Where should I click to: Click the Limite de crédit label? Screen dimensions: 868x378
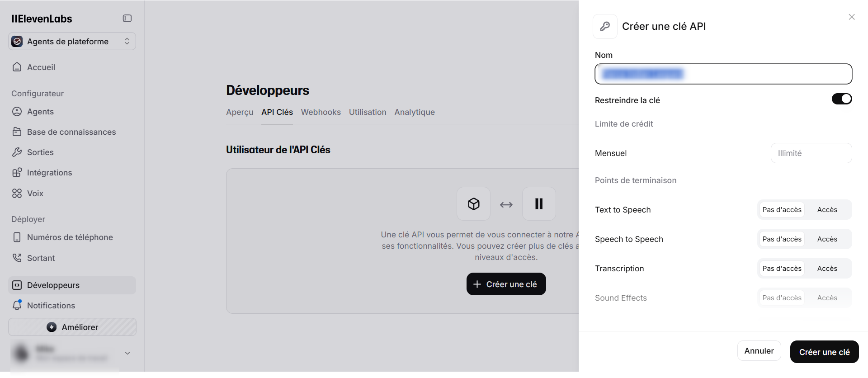click(624, 124)
